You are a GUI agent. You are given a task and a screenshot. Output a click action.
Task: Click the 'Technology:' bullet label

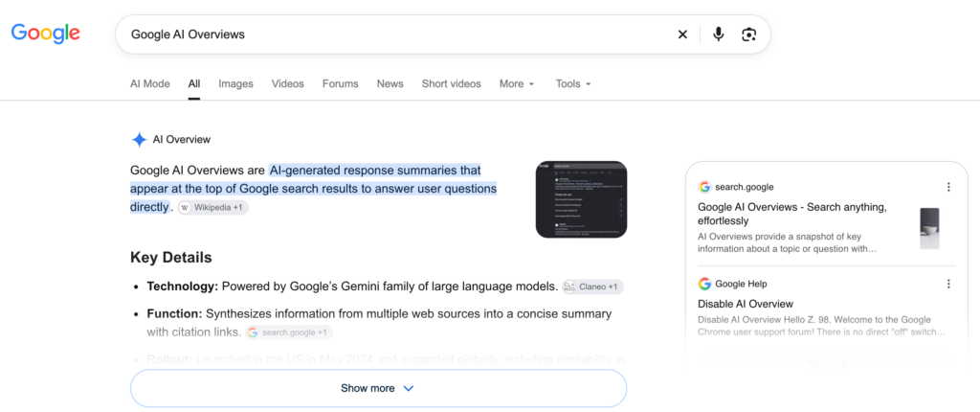[x=183, y=286]
